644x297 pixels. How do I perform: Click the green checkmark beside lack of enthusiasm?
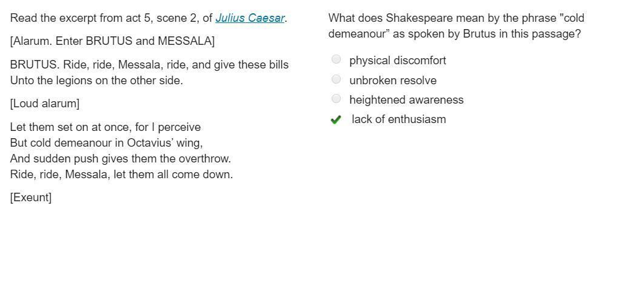(x=335, y=119)
